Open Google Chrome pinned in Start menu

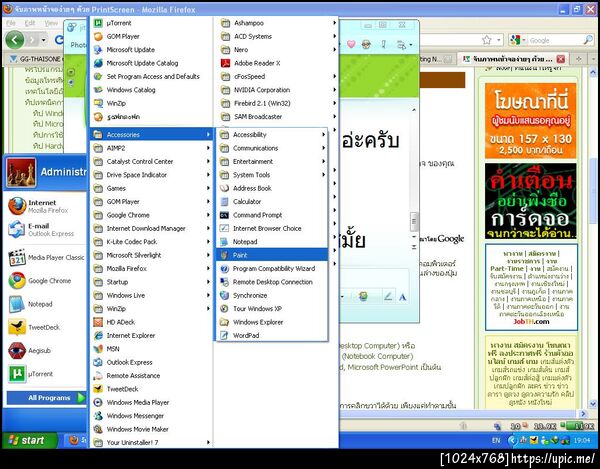pyautogui.click(x=46, y=281)
